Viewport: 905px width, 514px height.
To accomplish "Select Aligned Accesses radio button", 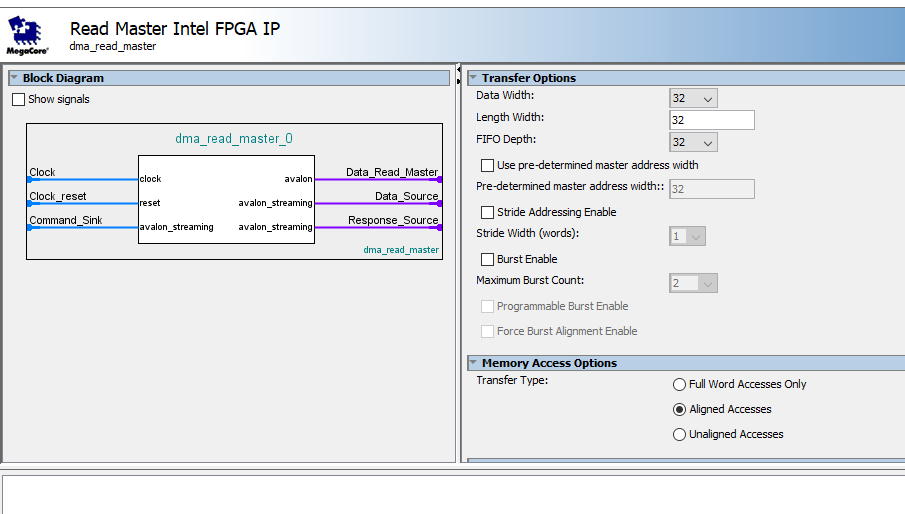I will coord(679,409).
